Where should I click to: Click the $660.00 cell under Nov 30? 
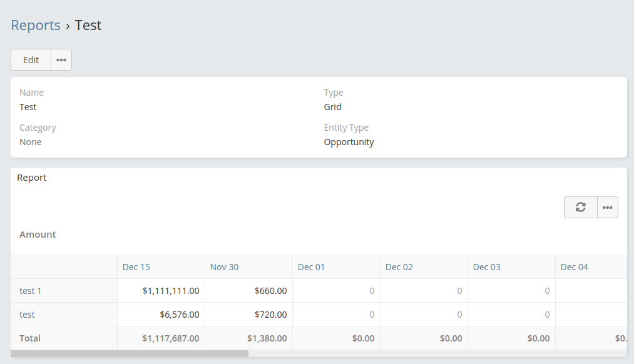[270, 291]
